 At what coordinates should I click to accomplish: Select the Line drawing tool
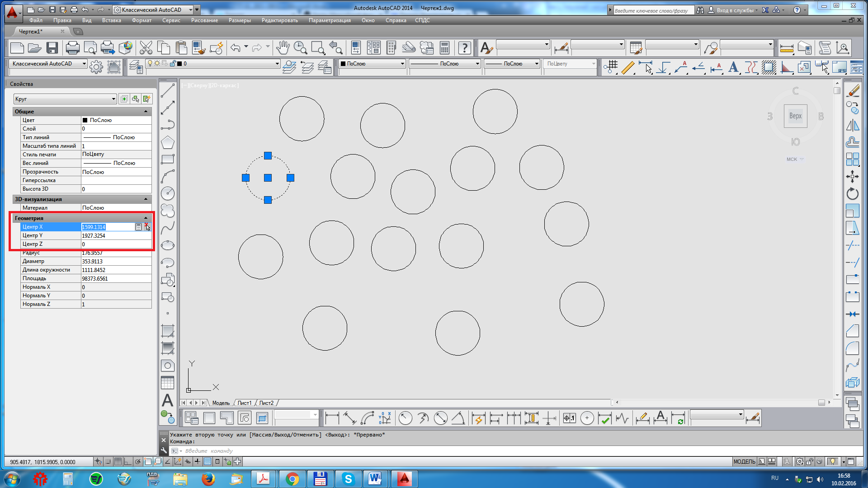tap(168, 90)
